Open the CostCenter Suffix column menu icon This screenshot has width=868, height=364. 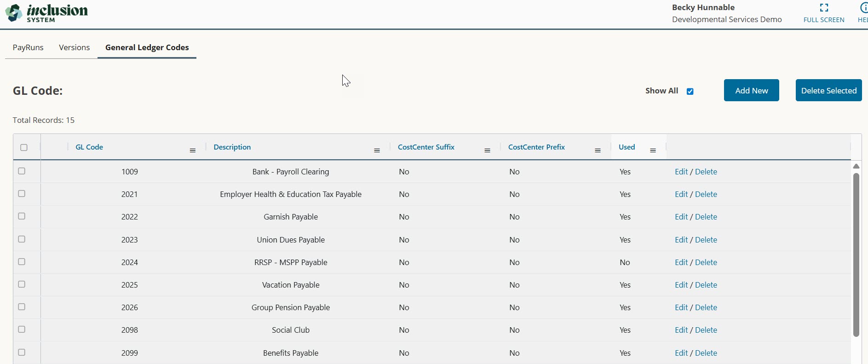487,150
